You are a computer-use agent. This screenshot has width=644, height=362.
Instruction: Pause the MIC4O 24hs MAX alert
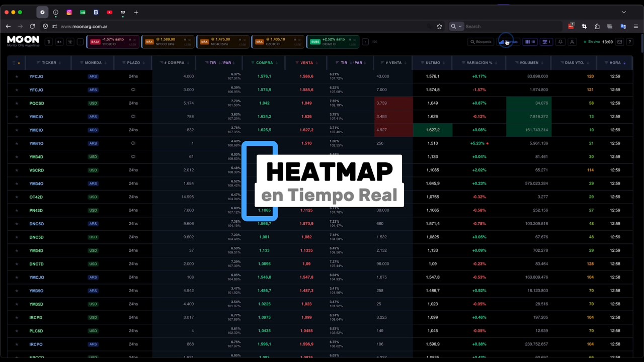tap(239, 39)
